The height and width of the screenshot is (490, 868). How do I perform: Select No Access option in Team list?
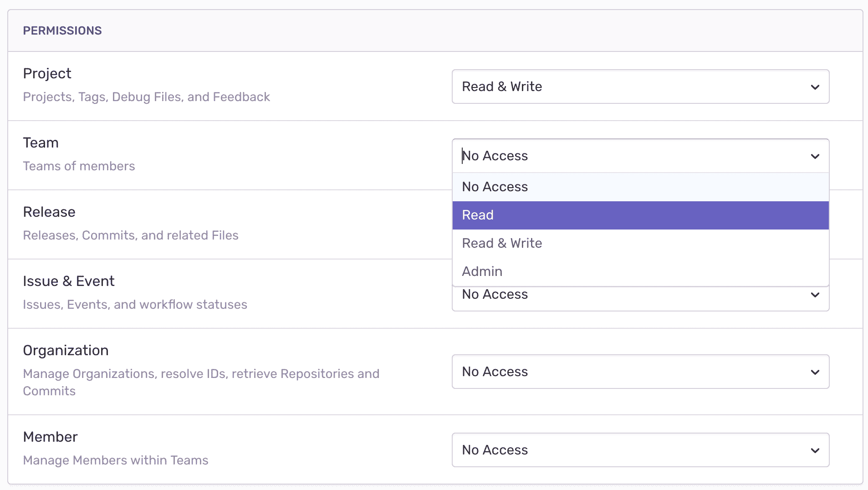click(x=640, y=187)
